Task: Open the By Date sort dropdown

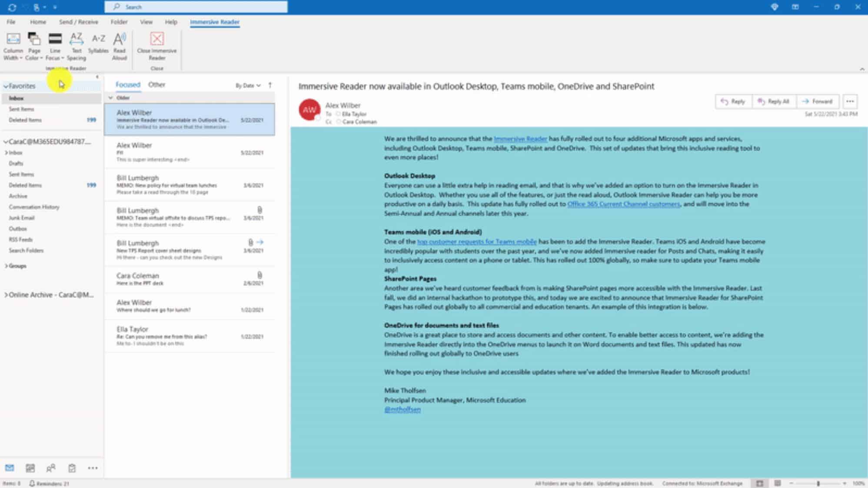Action: (x=248, y=85)
